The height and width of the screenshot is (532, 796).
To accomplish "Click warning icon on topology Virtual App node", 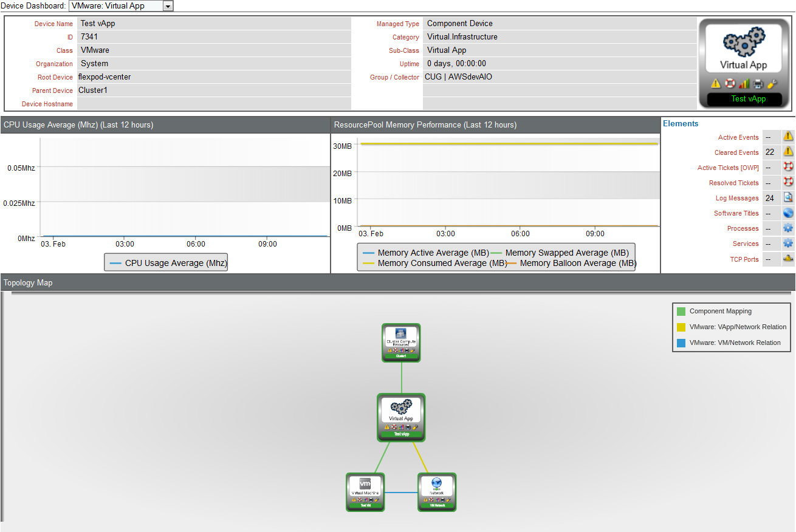I will click(388, 427).
